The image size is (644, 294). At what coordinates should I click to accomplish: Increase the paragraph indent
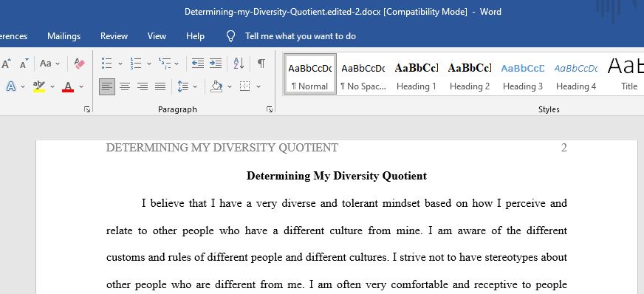[x=216, y=64]
